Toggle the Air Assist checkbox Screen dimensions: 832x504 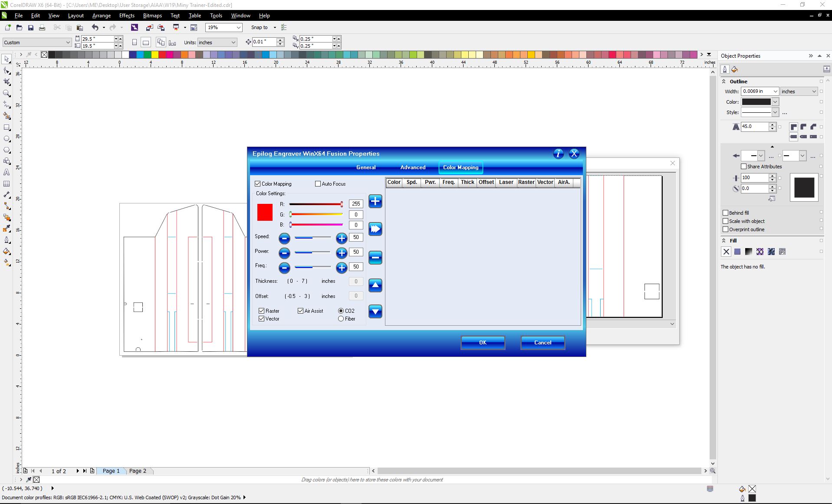(301, 311)
